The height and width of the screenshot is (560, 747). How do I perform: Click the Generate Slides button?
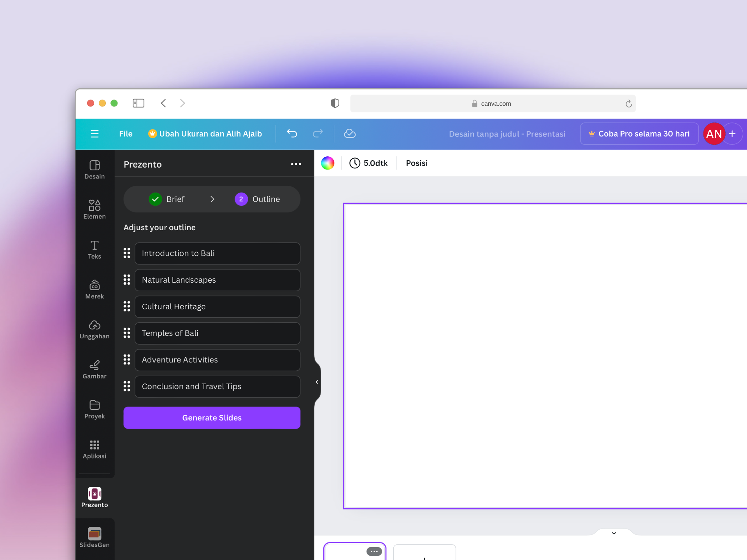(212, 418)
